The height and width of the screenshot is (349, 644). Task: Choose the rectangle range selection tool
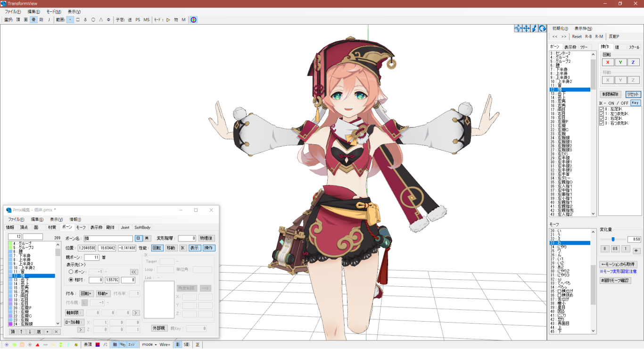78,19
